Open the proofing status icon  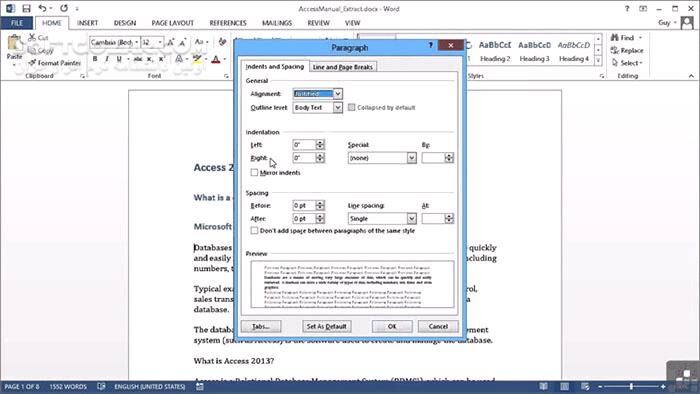tap(101, 386)
